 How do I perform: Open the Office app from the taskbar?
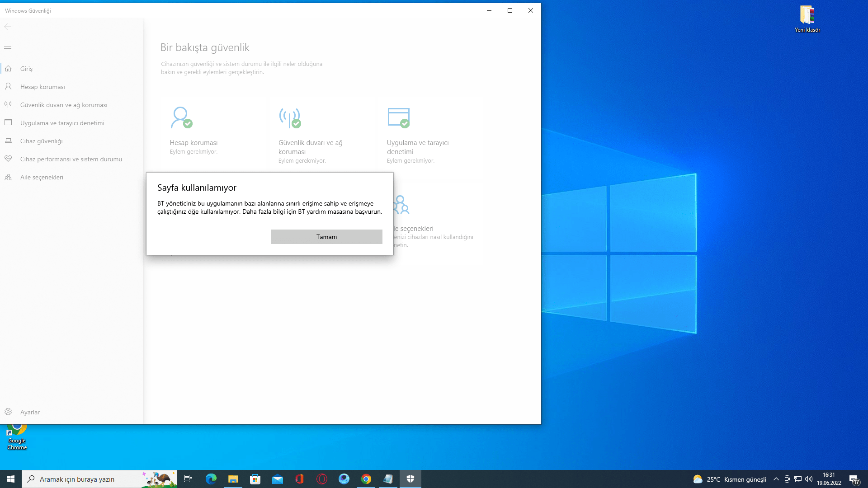300,479
